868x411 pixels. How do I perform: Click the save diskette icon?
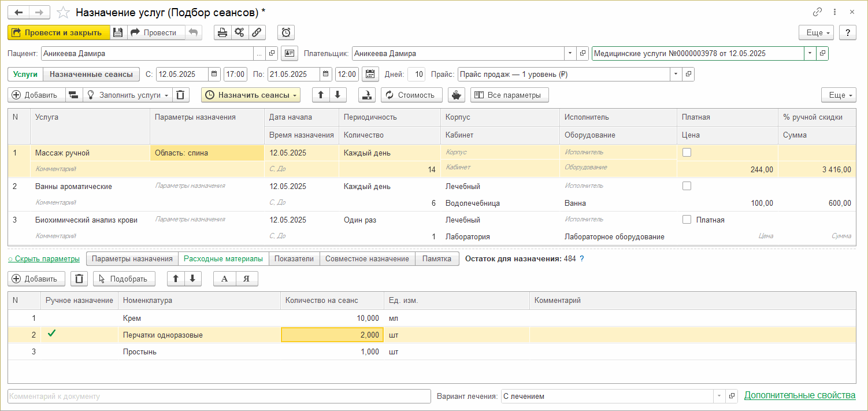(118, 32)
